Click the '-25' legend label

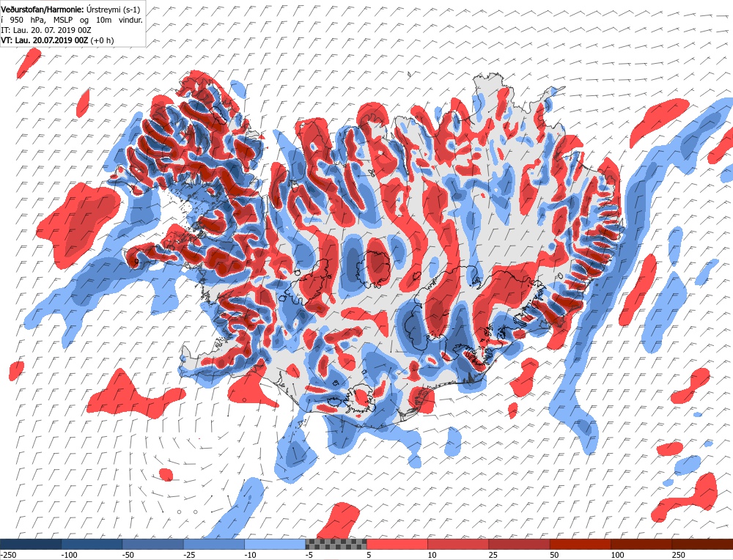coord(189,555)
